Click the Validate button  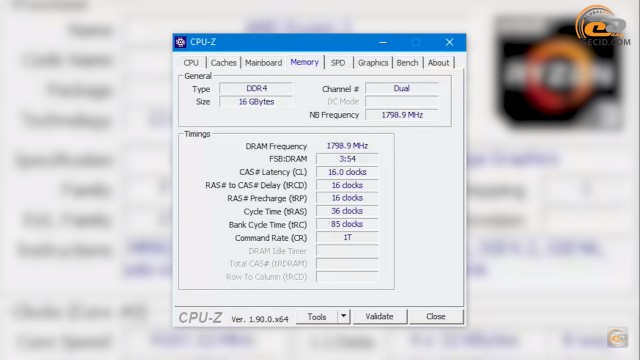(379, 316)
